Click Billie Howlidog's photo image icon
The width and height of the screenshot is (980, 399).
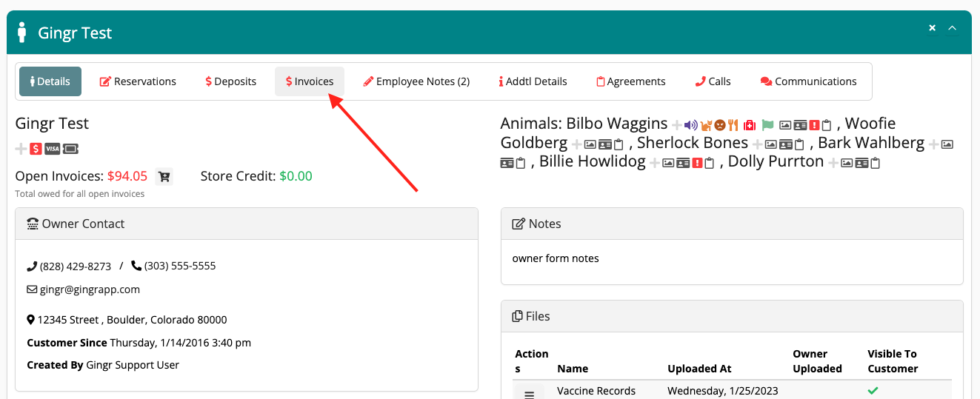(667, 163)
